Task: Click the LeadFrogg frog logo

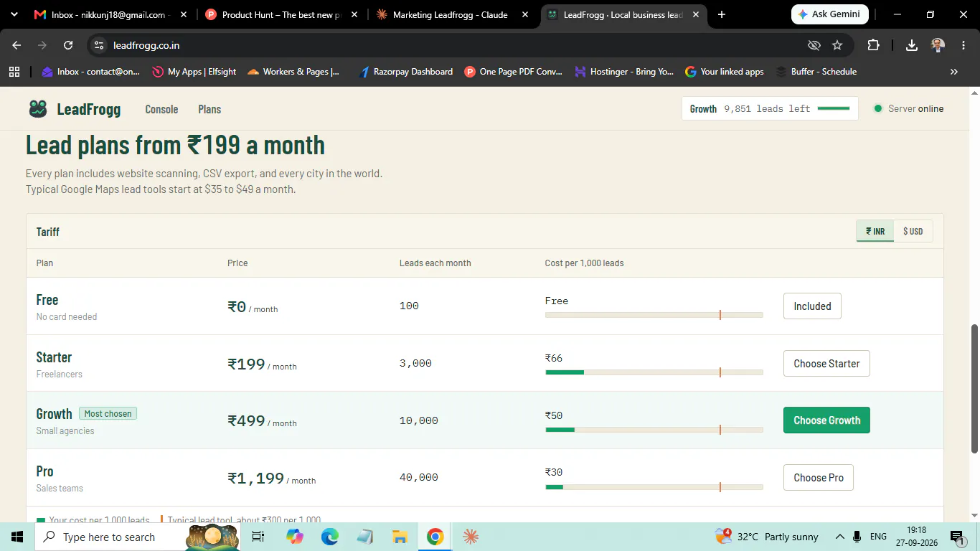Action: click(x=38, y=109)
